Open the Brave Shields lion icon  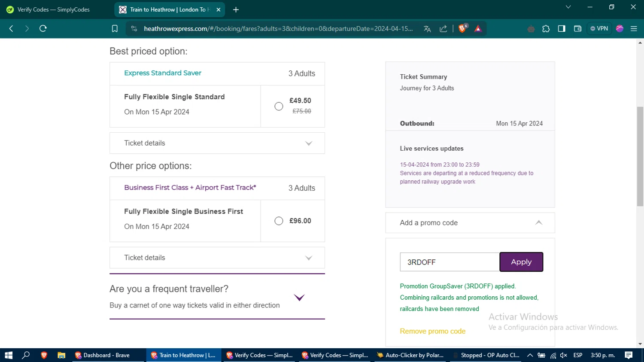point(462,29)
